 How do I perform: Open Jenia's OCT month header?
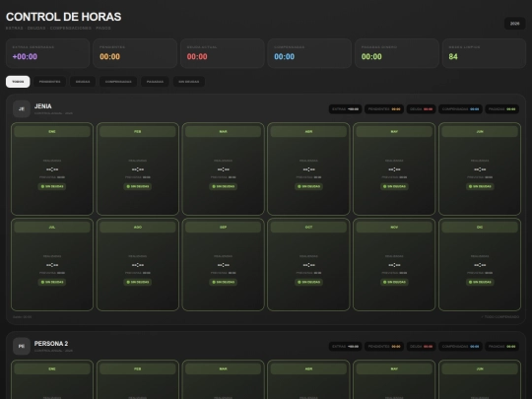308,228
